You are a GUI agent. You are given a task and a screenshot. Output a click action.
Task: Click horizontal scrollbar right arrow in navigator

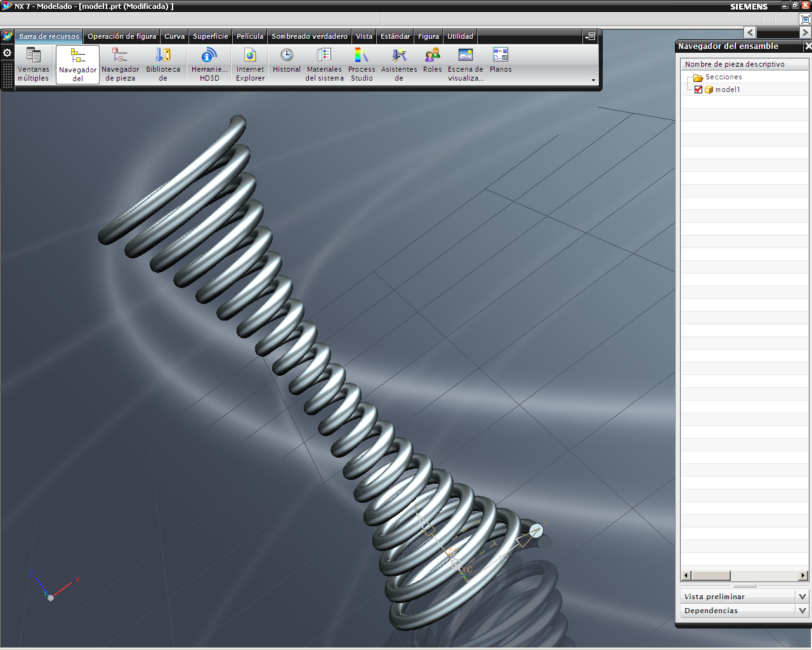click(x=804, y=576)
